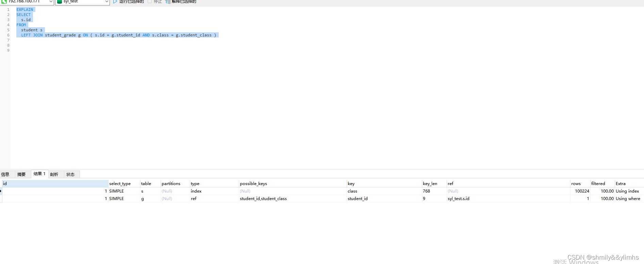Click the partitions column header
Screen dimensions: 644x264
[175, 184]
